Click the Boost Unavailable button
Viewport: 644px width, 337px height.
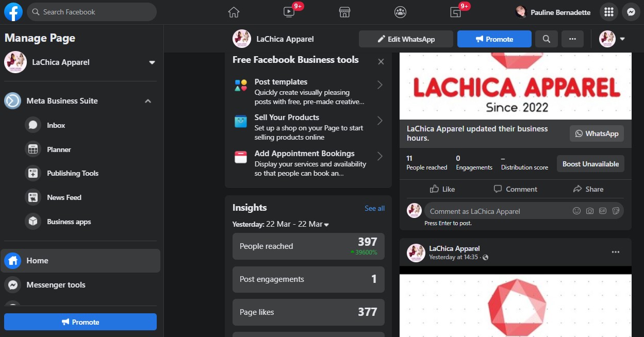pyautogui.click(x=590, y=164)
